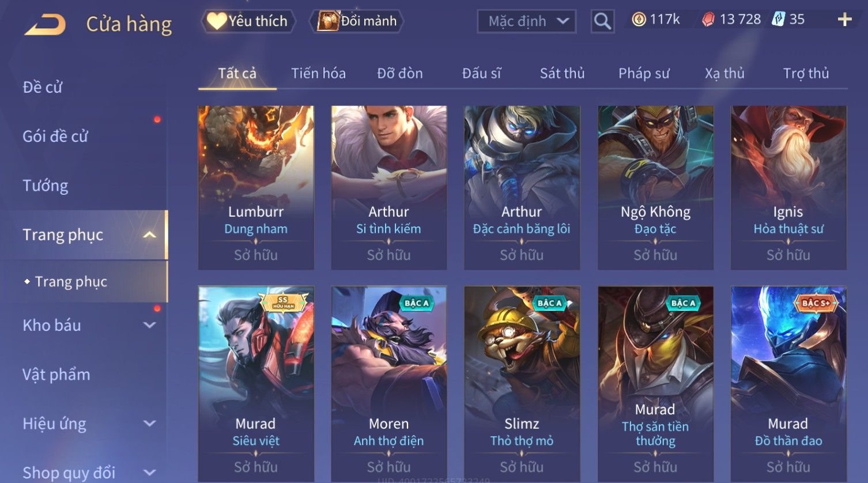This screenshot has width=868, height=483.
Task: Open the search magnifier icon
Action: (602, 21)
